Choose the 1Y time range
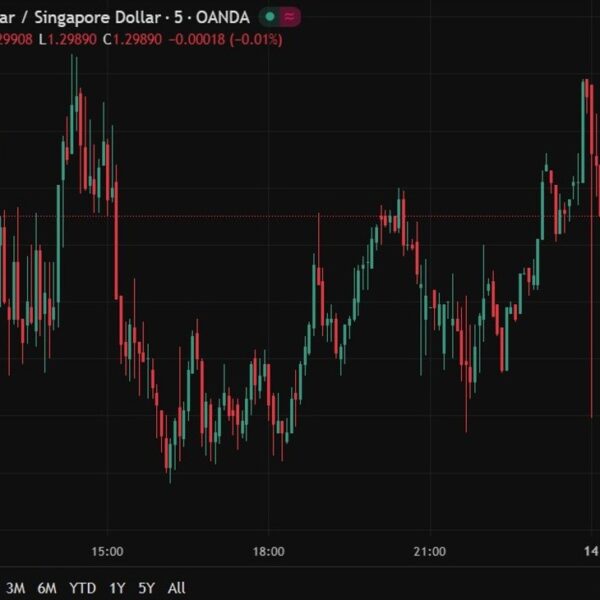This screenshot has height=600, width=600. point(118,588)
